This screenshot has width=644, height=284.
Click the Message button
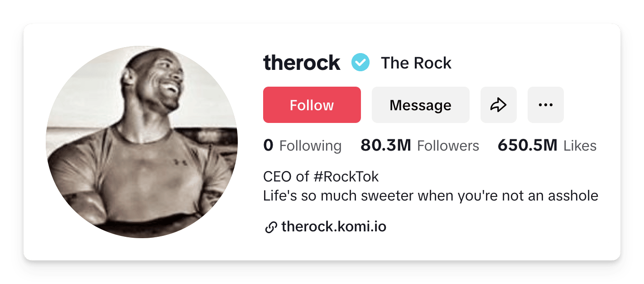point(420,105)
